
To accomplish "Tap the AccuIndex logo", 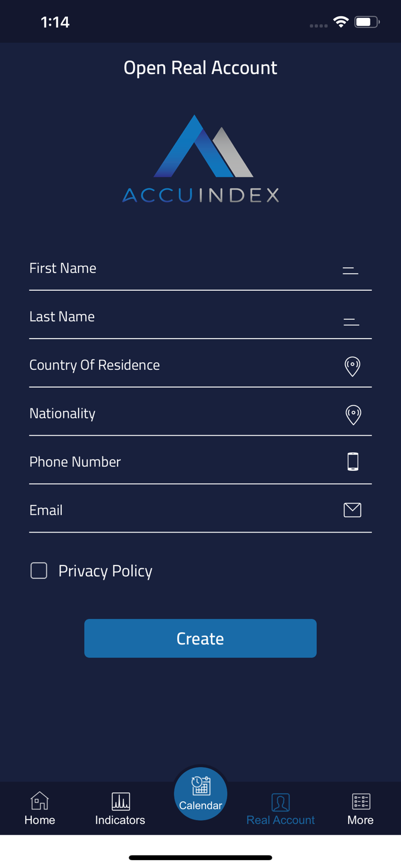I will [200, 159].
